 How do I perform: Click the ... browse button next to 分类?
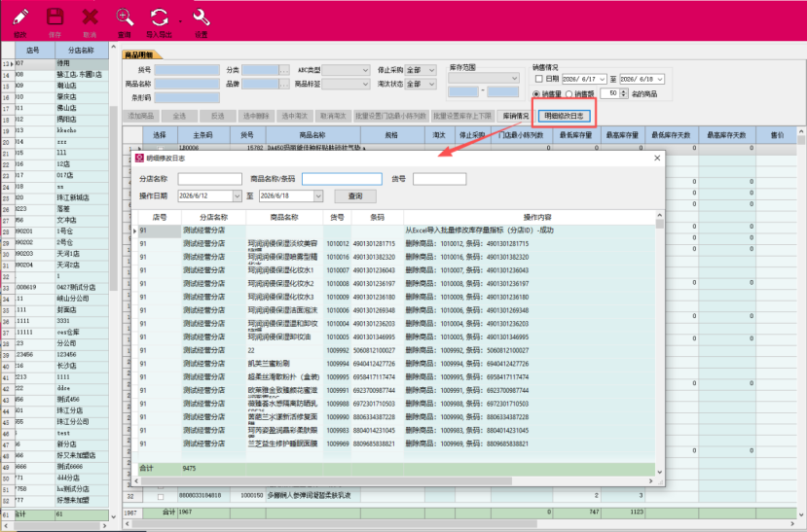284,70
